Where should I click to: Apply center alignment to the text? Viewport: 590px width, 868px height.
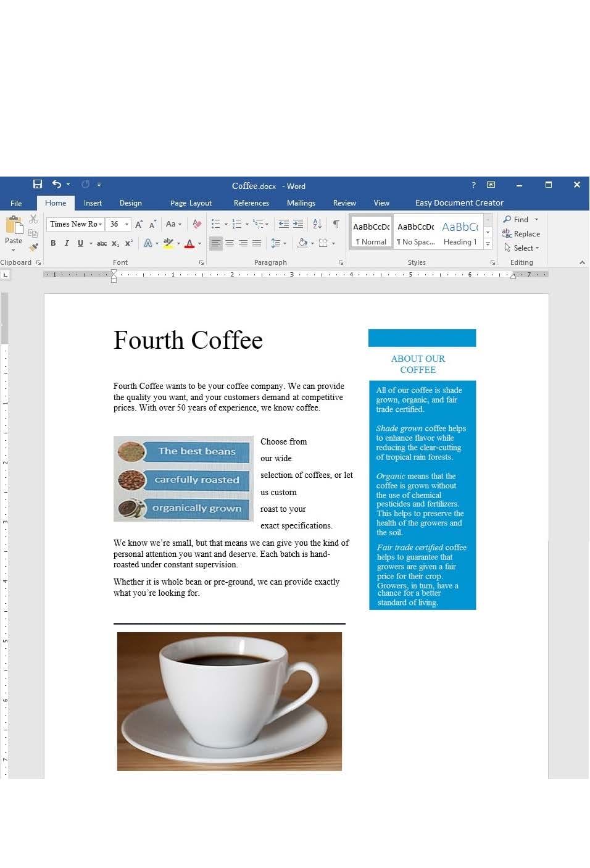tap(230, 243)
